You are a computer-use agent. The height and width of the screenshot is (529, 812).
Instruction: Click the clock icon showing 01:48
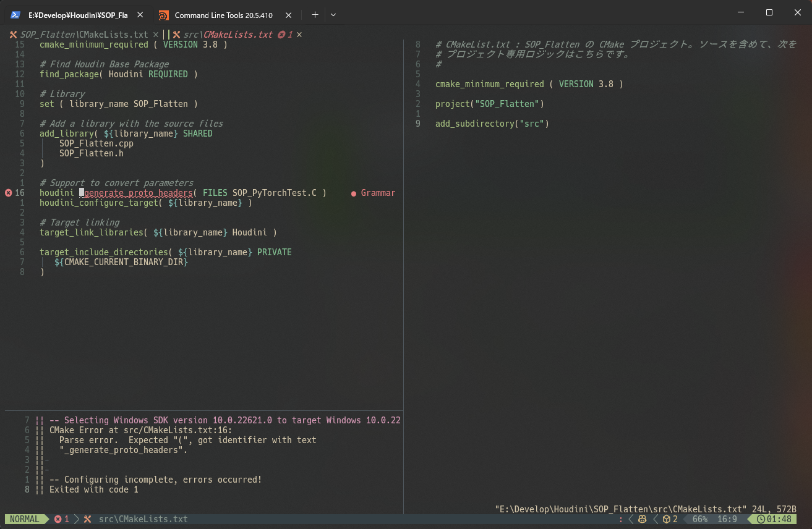coord(761,519)
